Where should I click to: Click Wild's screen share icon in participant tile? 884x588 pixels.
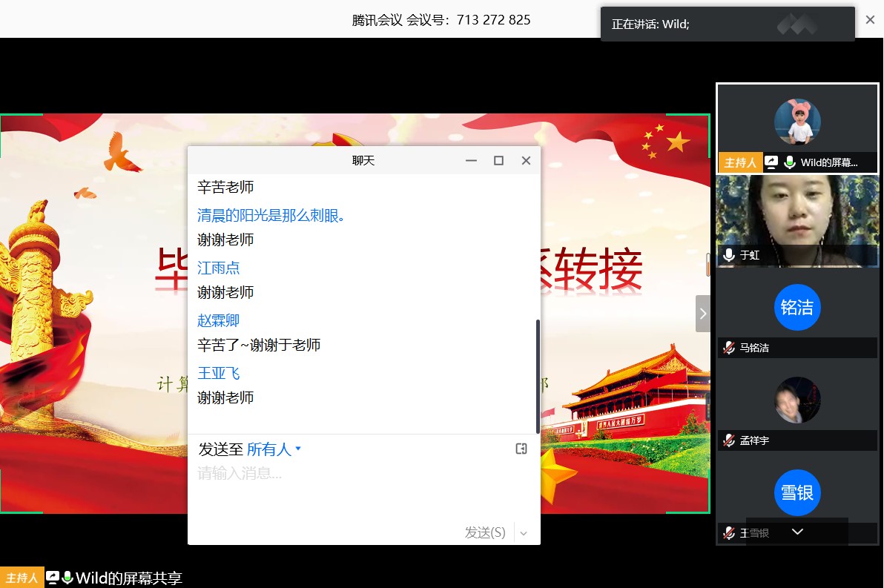pos(771,162)
